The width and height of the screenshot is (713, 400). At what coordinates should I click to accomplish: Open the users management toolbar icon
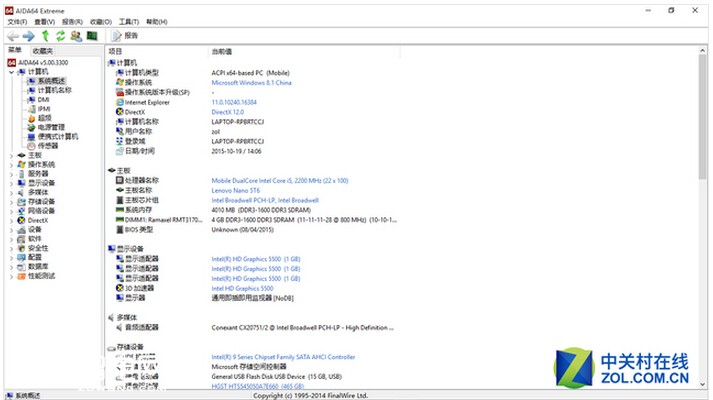pyautogui.click(x=76, y=36)
